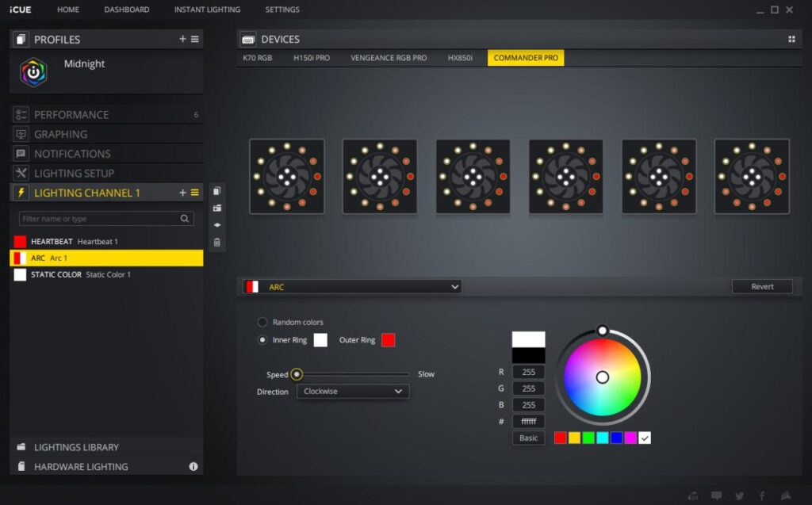Click the Hardware Lighting info icon
The width and height of the screenshot is (812, 505).
pos(193,467)
